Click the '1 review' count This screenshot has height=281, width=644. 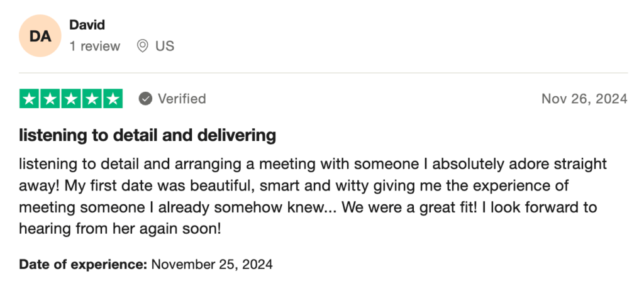point(95,46)
